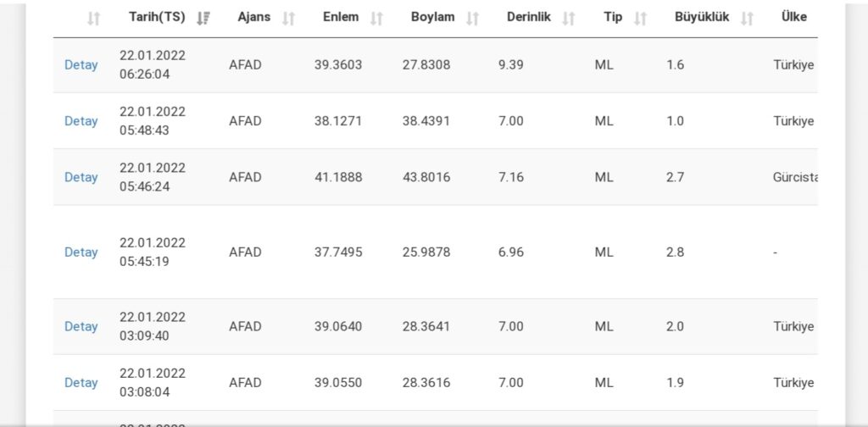
Task: Click the Ülke column header
Action: point(793,17)
